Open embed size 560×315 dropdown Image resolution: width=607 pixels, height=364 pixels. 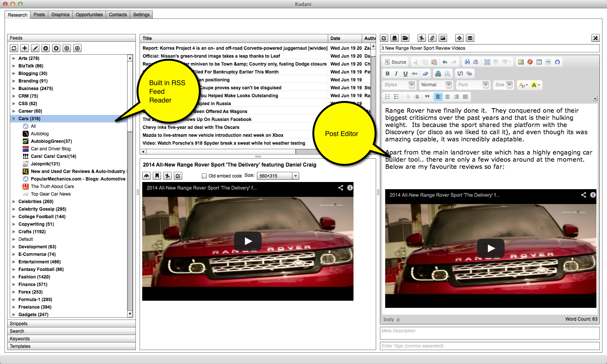278,176
